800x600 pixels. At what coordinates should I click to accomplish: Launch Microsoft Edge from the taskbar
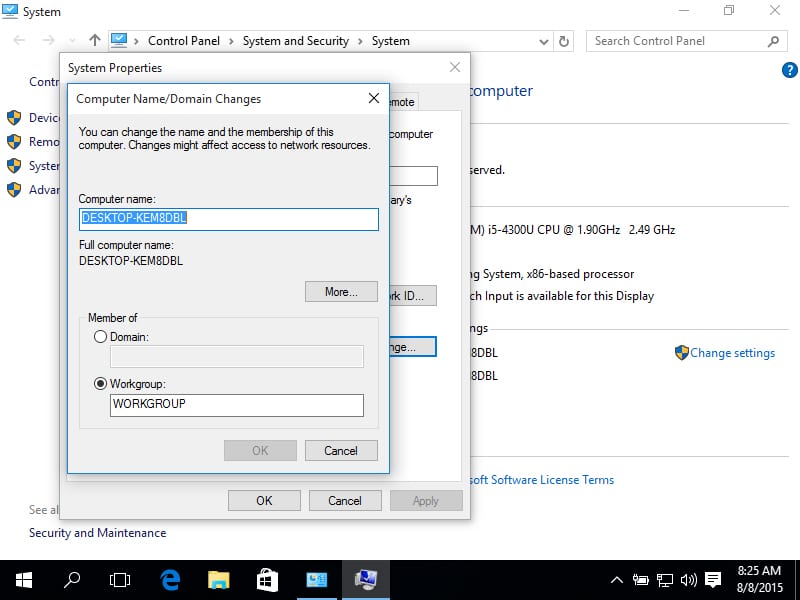[x=170, y=580]
